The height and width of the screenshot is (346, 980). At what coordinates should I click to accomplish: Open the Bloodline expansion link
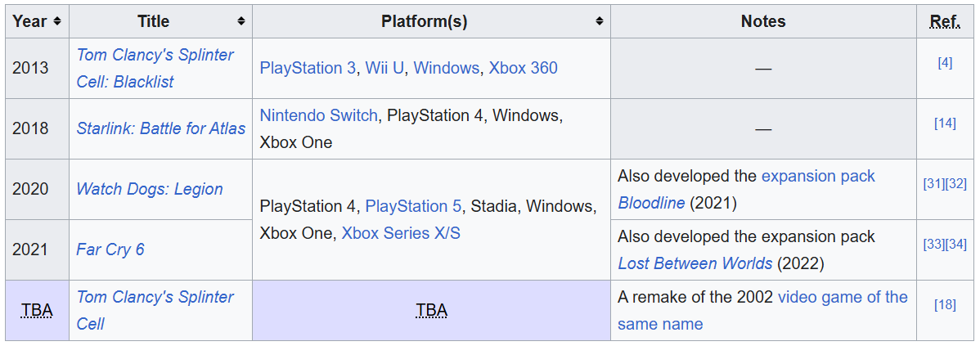(x=651, y=203)
